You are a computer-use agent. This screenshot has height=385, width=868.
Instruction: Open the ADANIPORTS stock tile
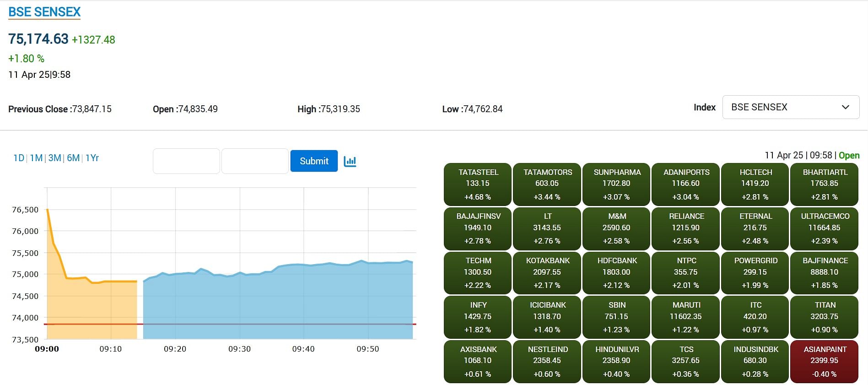[x=686, y=184]
